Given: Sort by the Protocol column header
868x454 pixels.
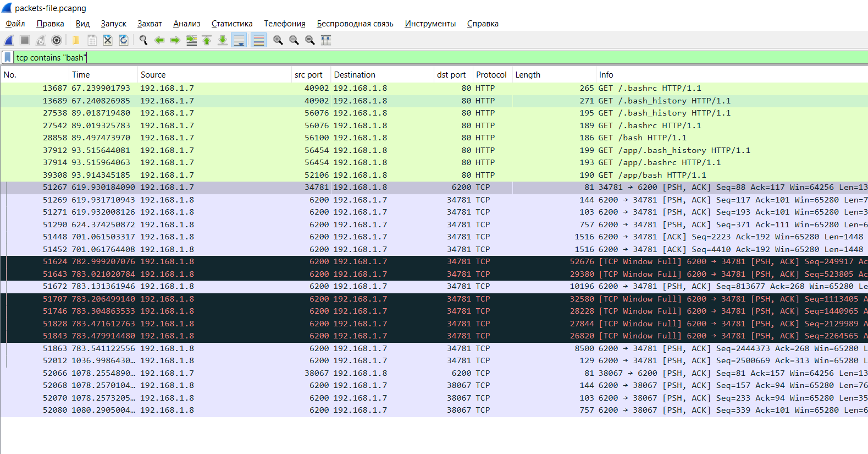Looking at the screenshot, I should (x=493, y=75).
